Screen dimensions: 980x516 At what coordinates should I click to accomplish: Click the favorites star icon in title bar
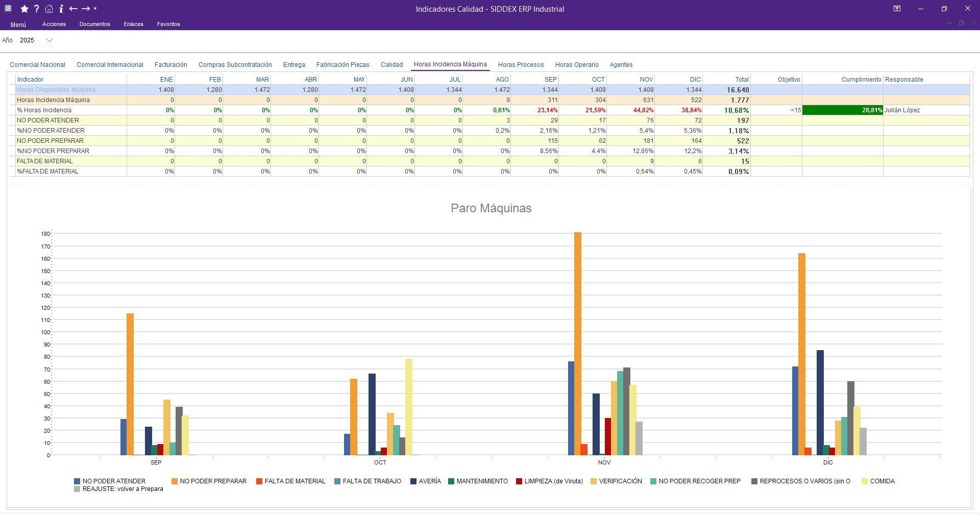click(x=24, y=9)
